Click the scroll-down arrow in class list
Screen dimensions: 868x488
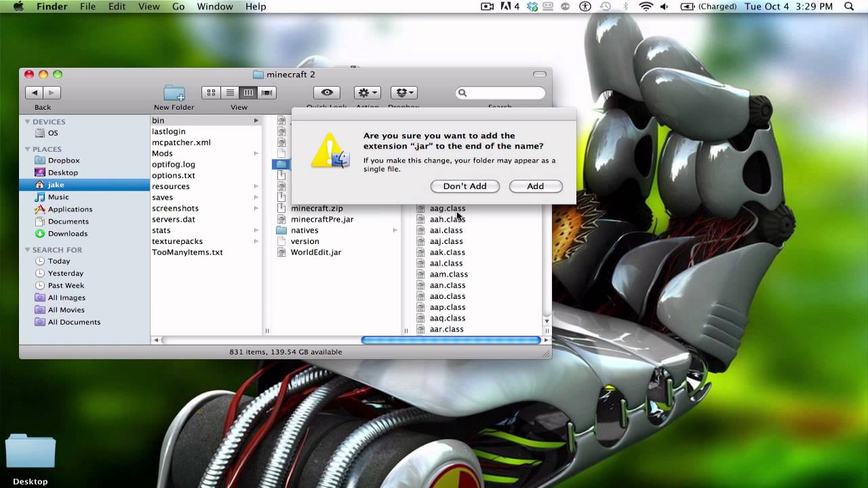coord(547,321)
